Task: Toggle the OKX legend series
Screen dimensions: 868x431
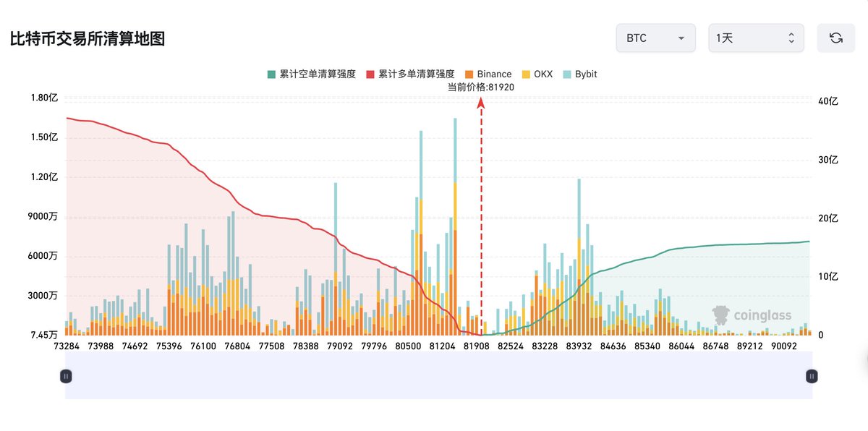Action: pos(537,74)
